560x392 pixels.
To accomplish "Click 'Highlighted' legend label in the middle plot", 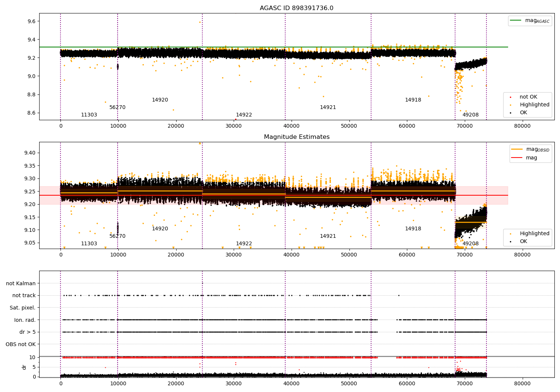I will click(535, 234).
